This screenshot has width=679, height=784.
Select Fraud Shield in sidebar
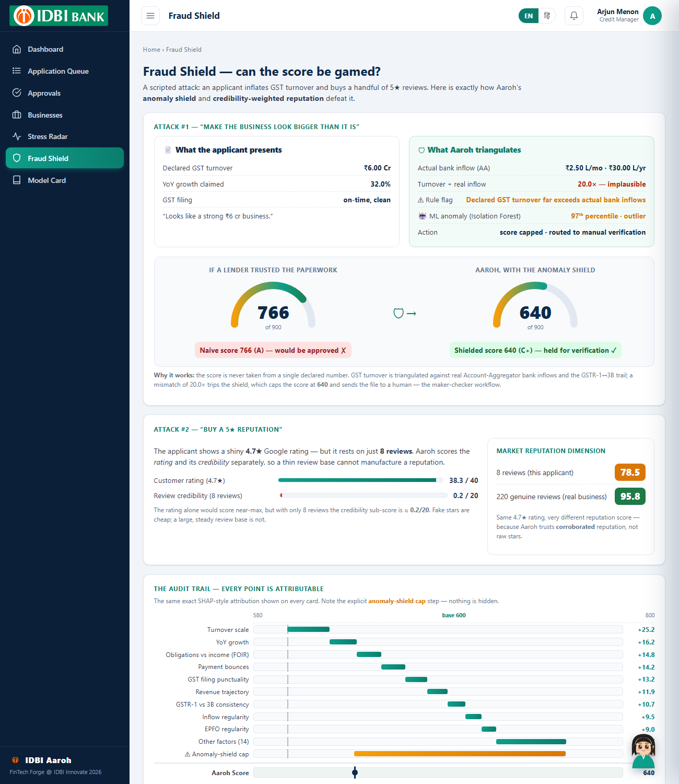(65, 158)
